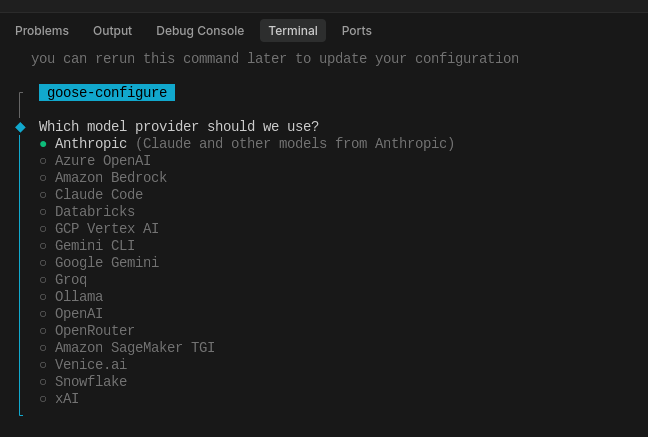Switch to the Output tab
The width and height of the screenshot is (648, 437).
112,31
